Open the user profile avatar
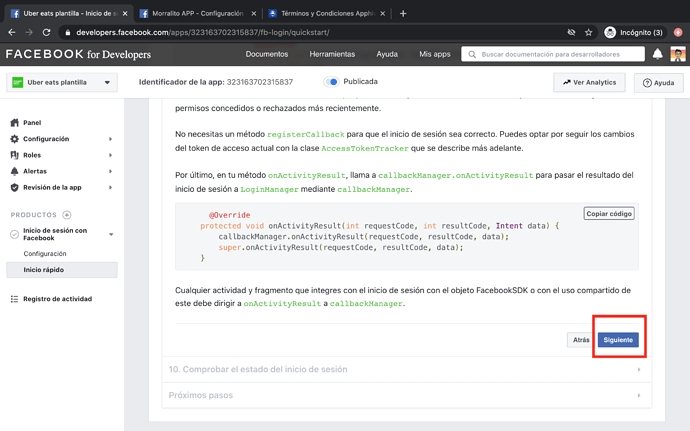 678,54
